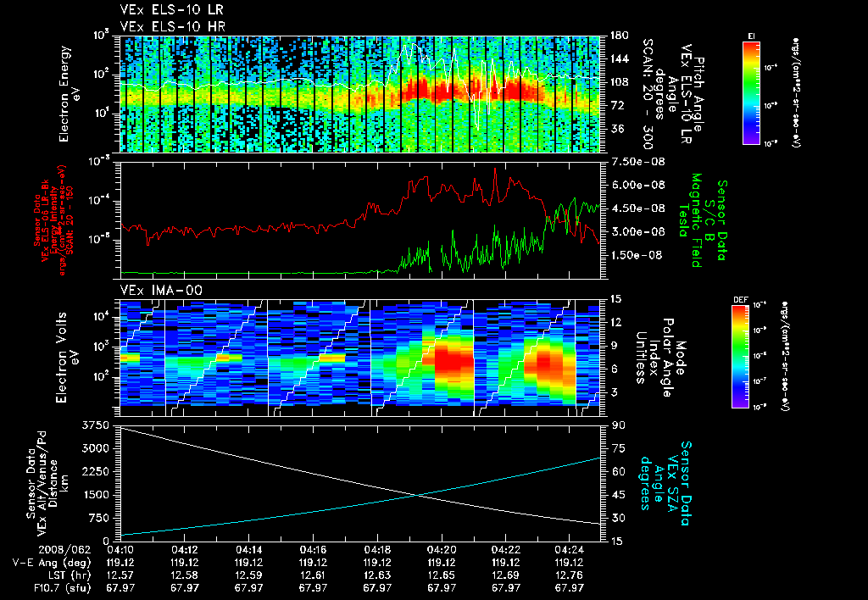Click the 'V-E Ang (deg)' row label
This screenshot has width=868, height=600.
pos(51,564)
